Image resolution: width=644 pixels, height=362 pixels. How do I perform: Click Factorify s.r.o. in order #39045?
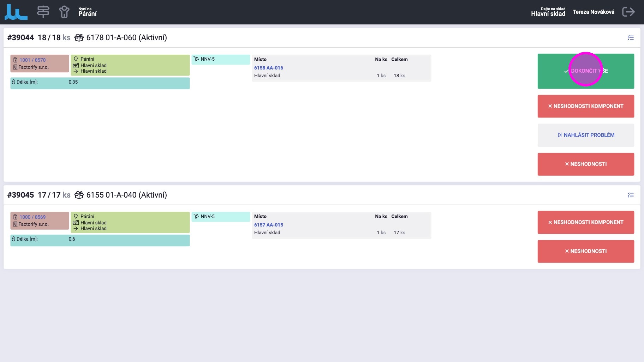34,224
